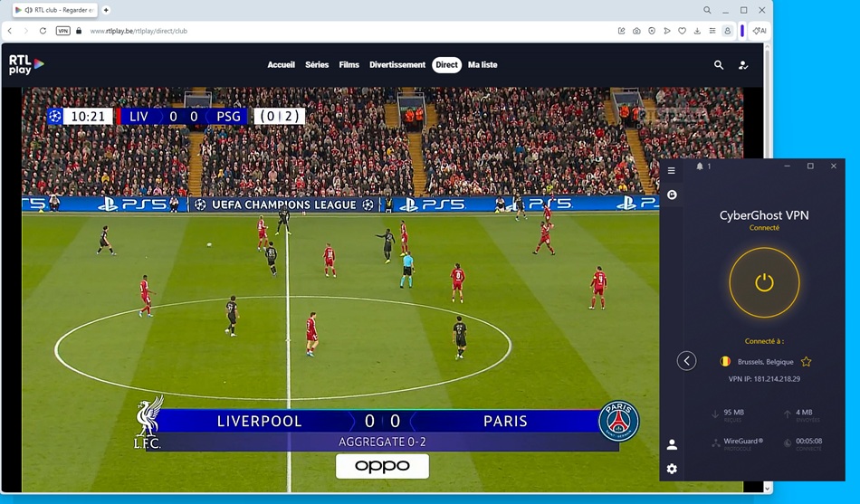Open the browser downloads icon
The image size is (860, 504).
(x=697, y=31)
